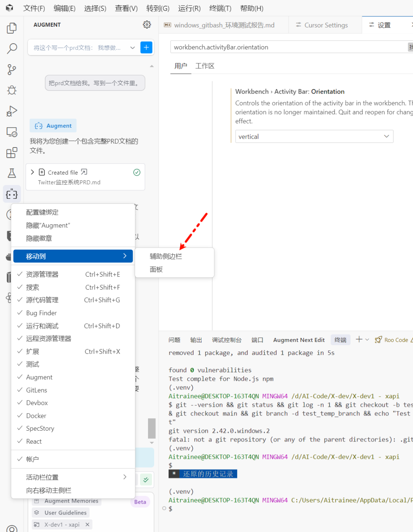Click the Augment chat vertical scrollbar thumb
413x532 pixels.
point(152,428)
